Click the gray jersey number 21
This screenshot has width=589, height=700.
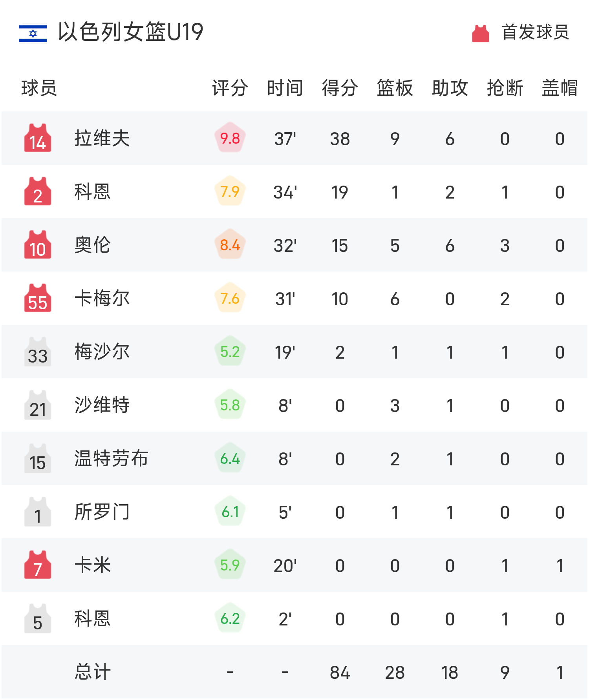tap(38, 405)
